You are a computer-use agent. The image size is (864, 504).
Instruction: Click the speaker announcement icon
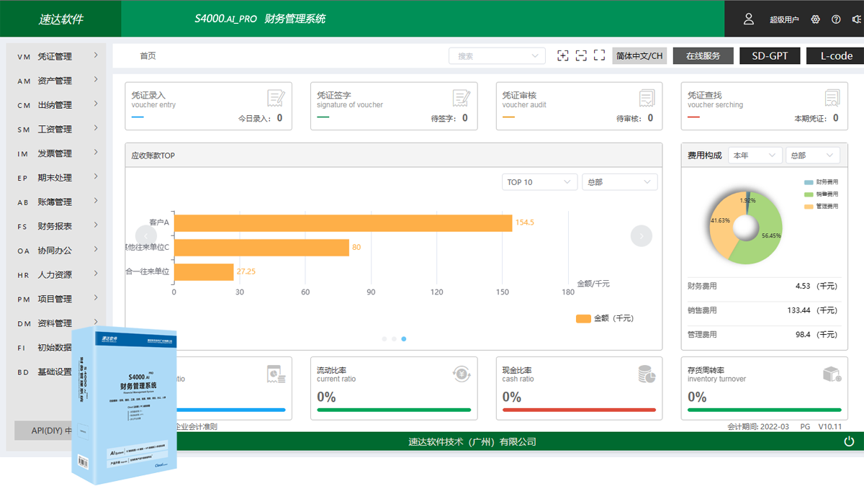[x=856, y=19]
